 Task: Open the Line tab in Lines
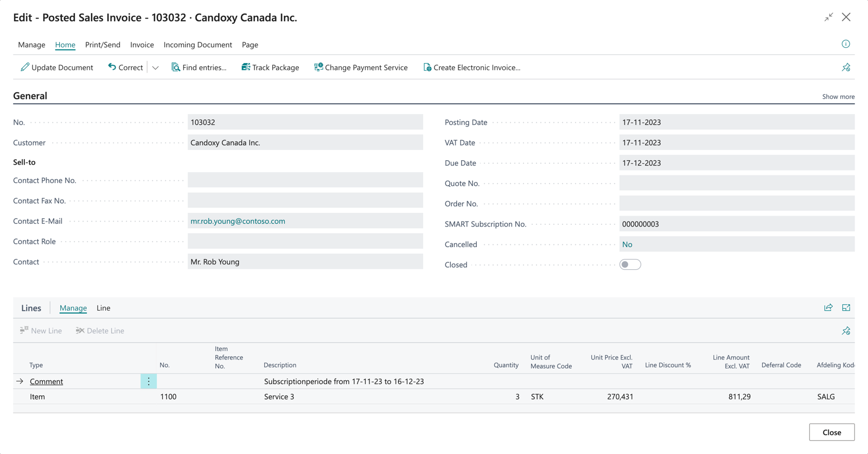[103, 308]
